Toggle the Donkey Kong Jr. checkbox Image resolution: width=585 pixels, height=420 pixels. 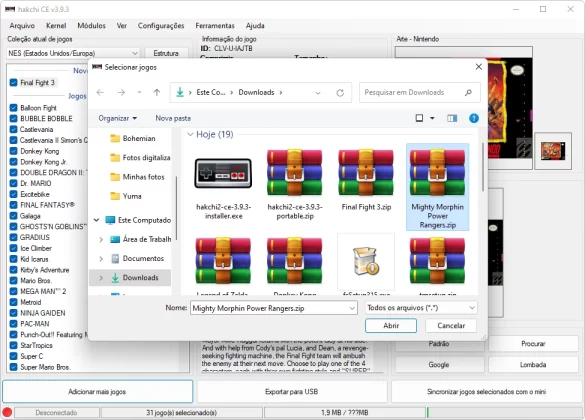pyautogui.click(x=13, y=162)
